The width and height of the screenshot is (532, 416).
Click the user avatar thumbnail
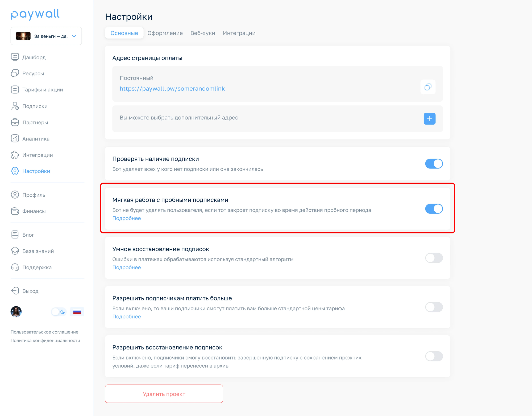[x=16, y=312]
